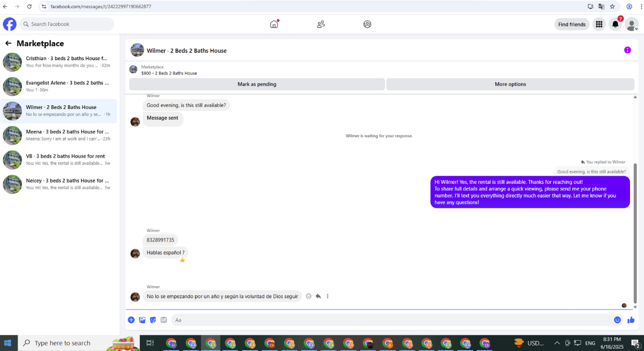Attach a photo file icon
Image resolution: width=644 pixels, height=351 pixels.
[x=142, y=320]
